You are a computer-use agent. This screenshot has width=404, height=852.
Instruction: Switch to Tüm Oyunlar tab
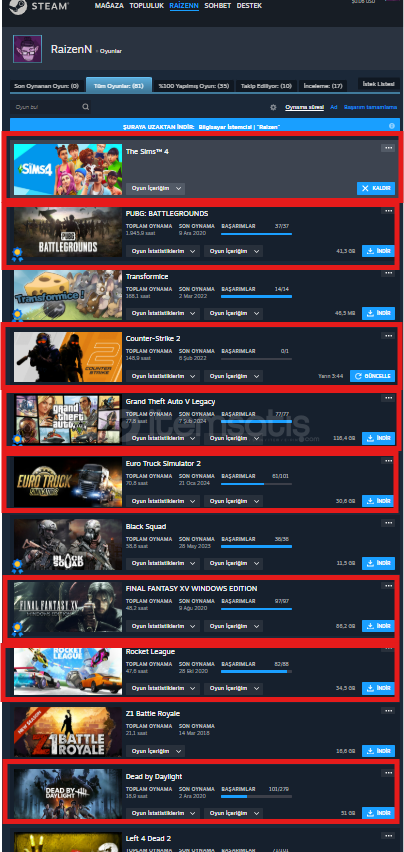(x=119, y=85)
